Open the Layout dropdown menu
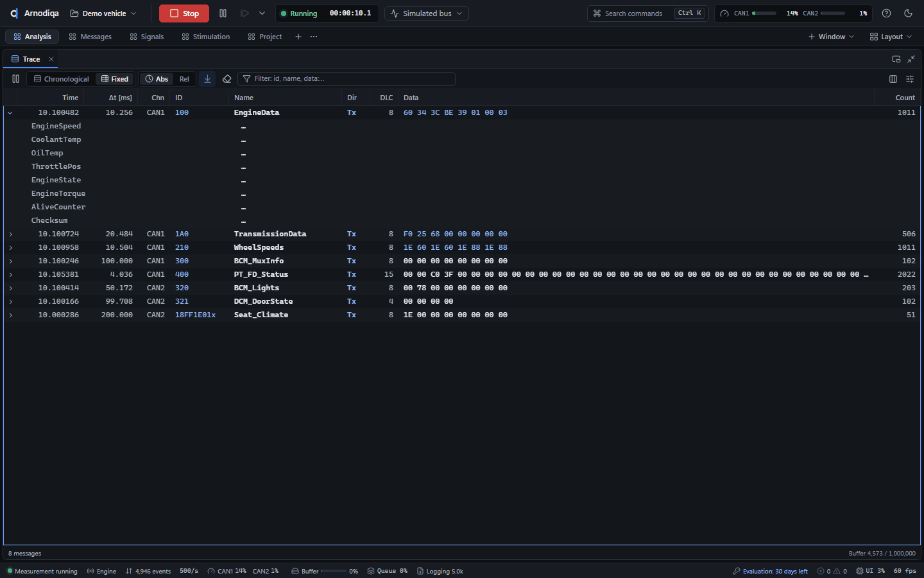This screenshot has height=578, width=924. [x=891, y=37]
